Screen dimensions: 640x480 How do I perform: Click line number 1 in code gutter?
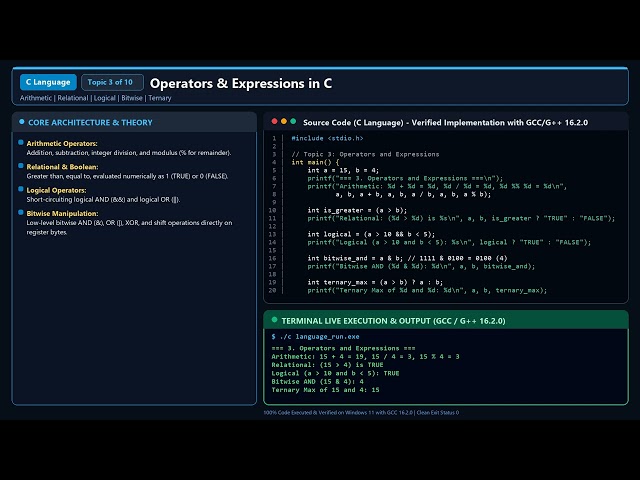(274, 138)
